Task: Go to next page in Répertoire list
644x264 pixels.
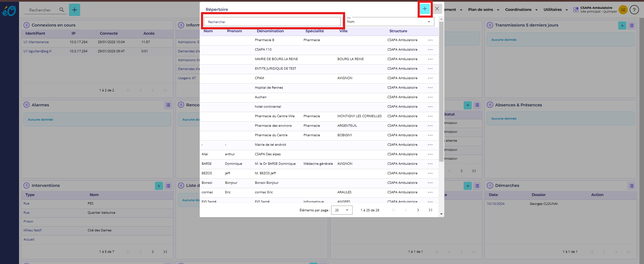Action: 418,210
